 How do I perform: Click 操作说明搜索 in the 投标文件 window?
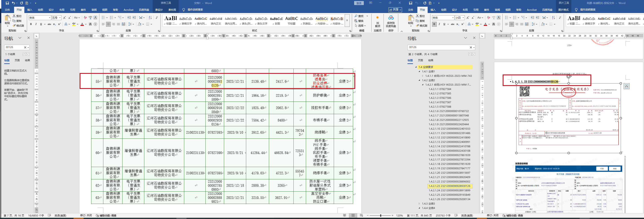point(588,10)
